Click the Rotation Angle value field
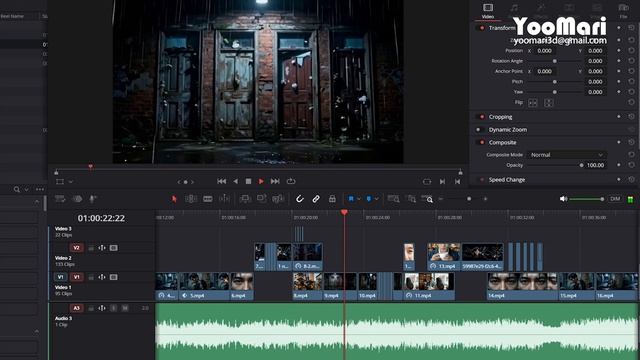 tap(595, 61)
